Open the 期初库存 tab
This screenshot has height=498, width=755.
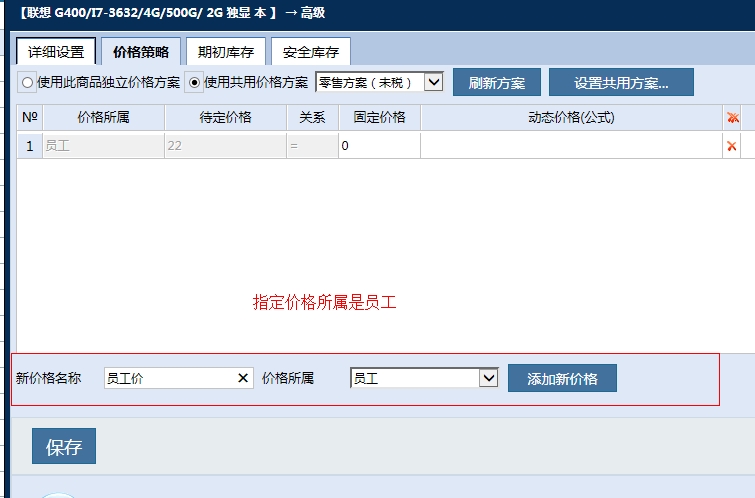coord(225,51)
